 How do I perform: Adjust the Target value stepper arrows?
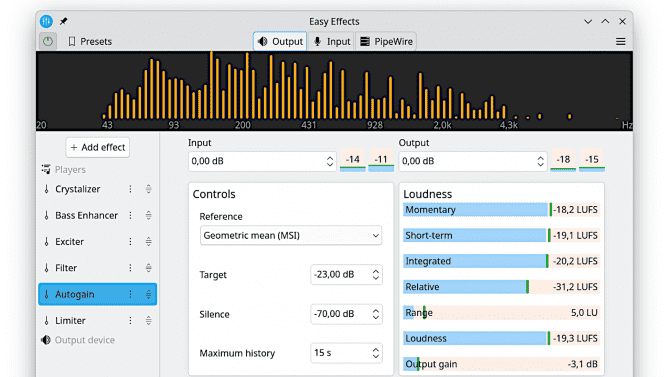376,274
